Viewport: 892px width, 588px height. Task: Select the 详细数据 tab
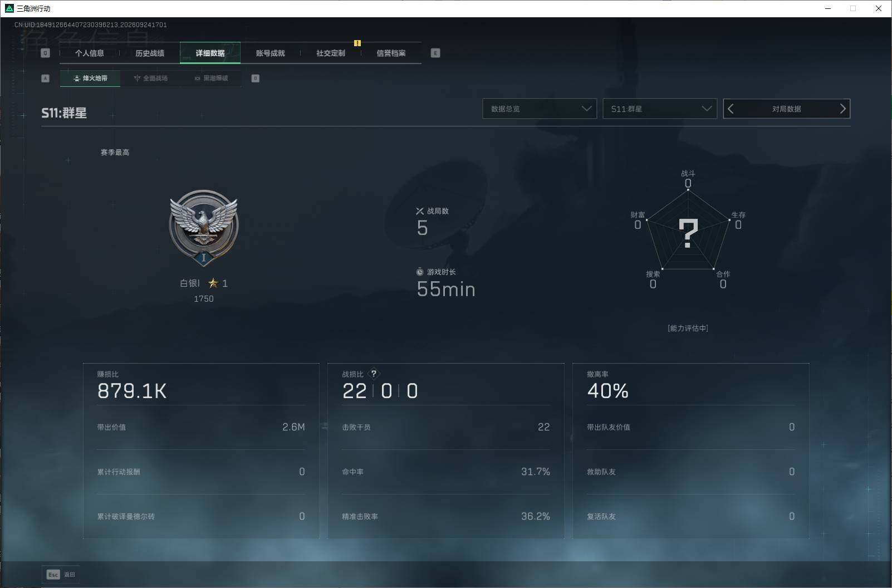[x=210, y=53]
